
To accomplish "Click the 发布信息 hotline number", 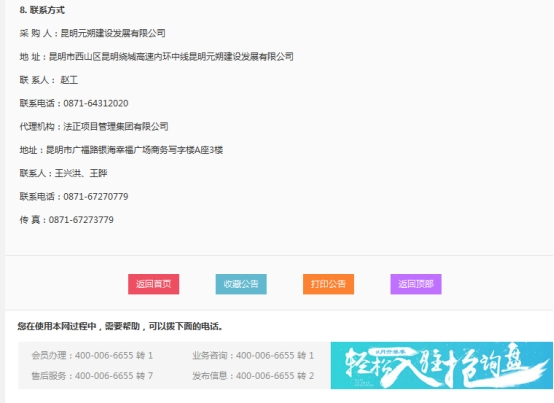I will click(x=275, y=376).
